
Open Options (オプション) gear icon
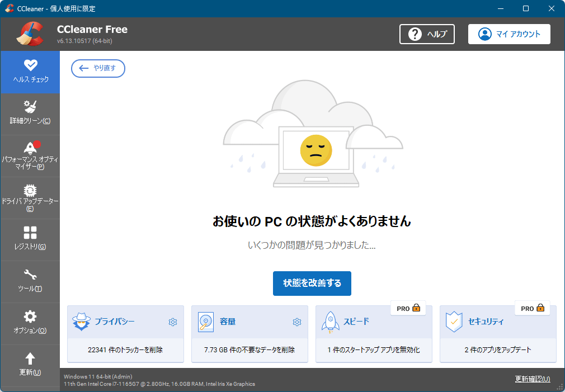30,317
